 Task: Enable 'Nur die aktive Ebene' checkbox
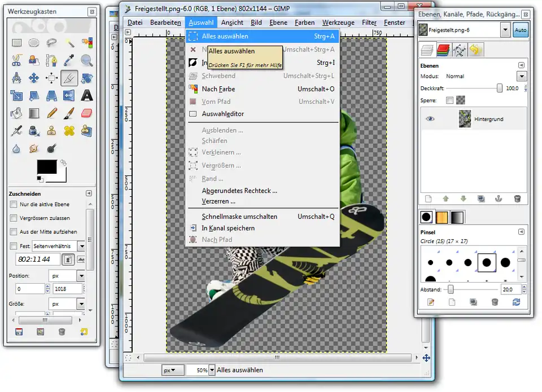pos(14,204)
